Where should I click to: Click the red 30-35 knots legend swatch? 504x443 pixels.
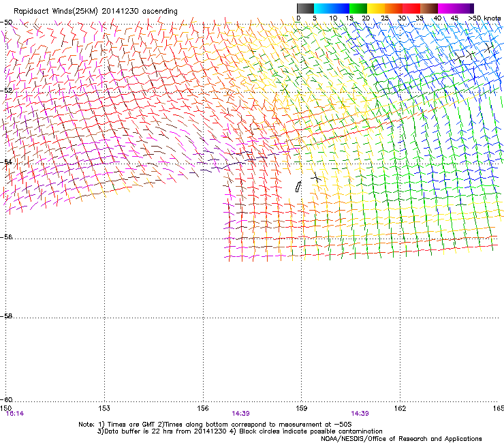[x=411, y=8]
